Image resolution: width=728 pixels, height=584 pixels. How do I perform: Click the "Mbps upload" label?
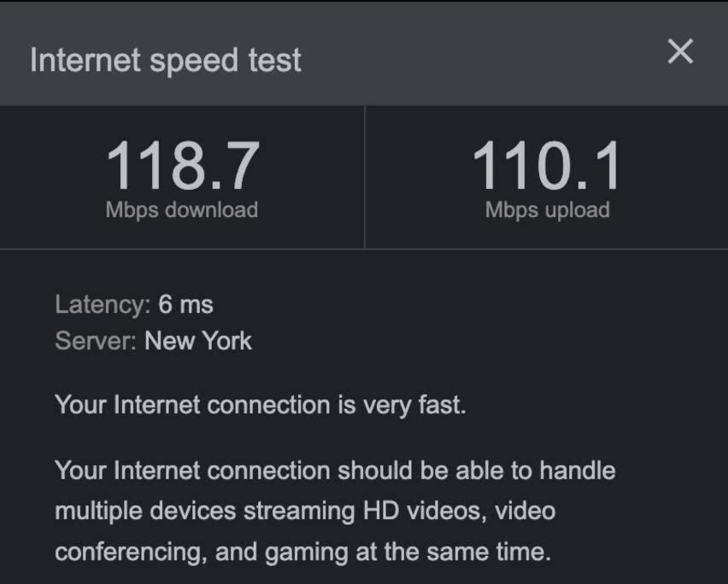pos(547,210)
